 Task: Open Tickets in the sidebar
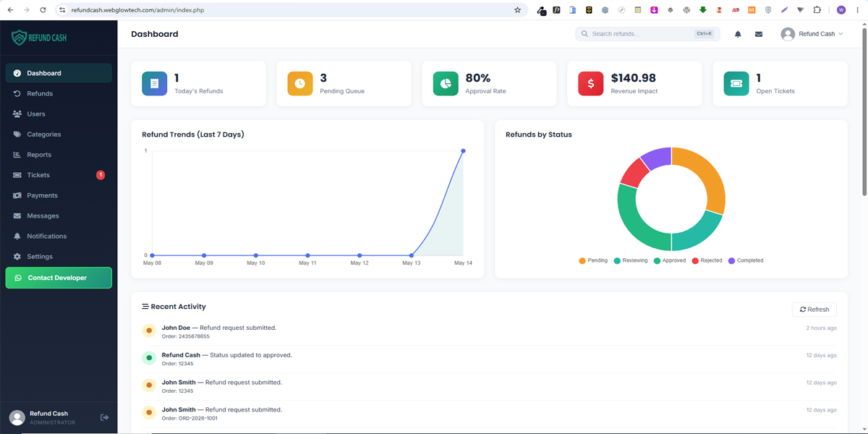(x=59, y=175)
